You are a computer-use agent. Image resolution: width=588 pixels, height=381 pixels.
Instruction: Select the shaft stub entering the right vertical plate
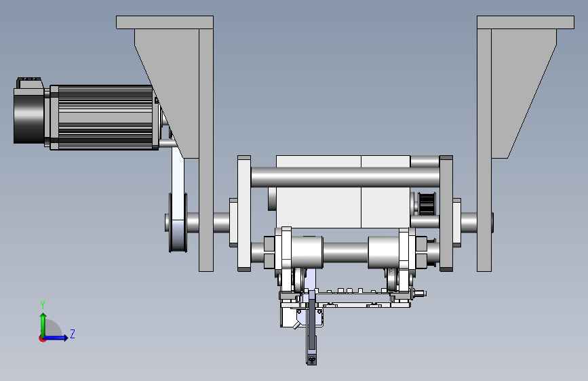pyautogui.click(x=469, y=222)
